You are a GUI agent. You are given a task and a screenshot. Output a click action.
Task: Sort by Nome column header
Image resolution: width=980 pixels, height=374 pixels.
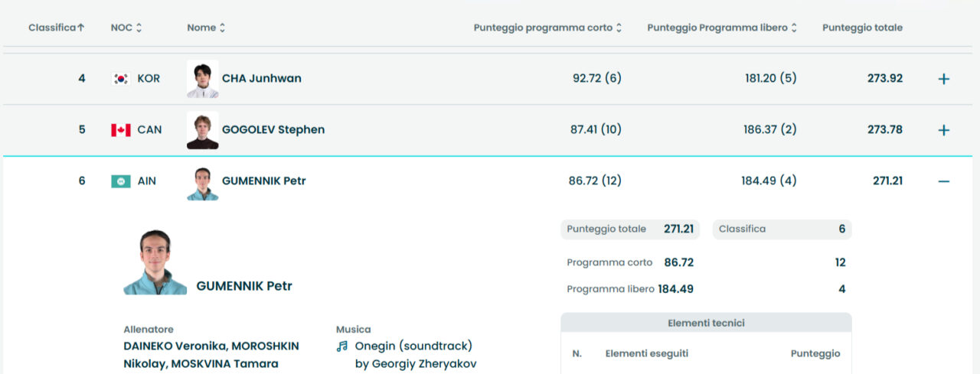click(x=206, y=28)
